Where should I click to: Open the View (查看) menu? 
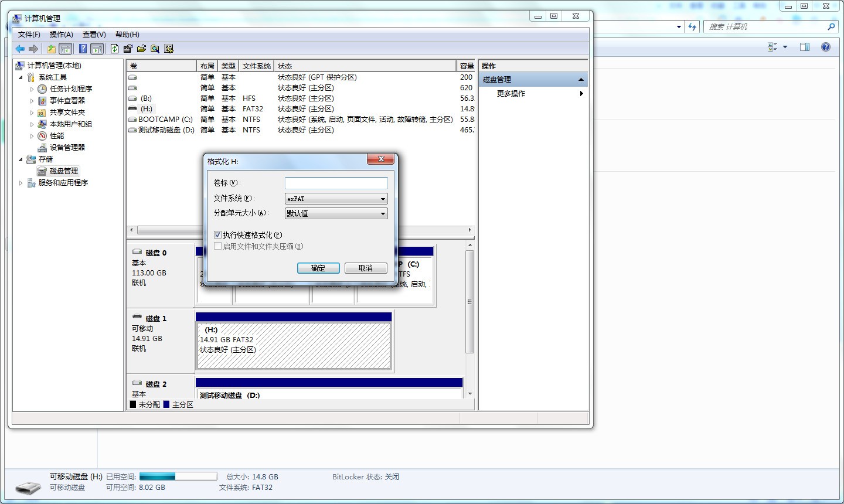(94, 35)
